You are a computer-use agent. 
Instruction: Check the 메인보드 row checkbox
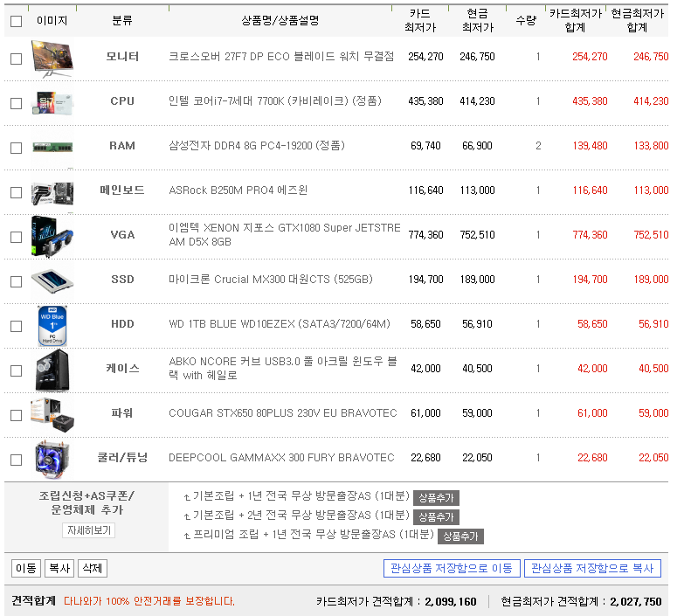coord(17,192)
